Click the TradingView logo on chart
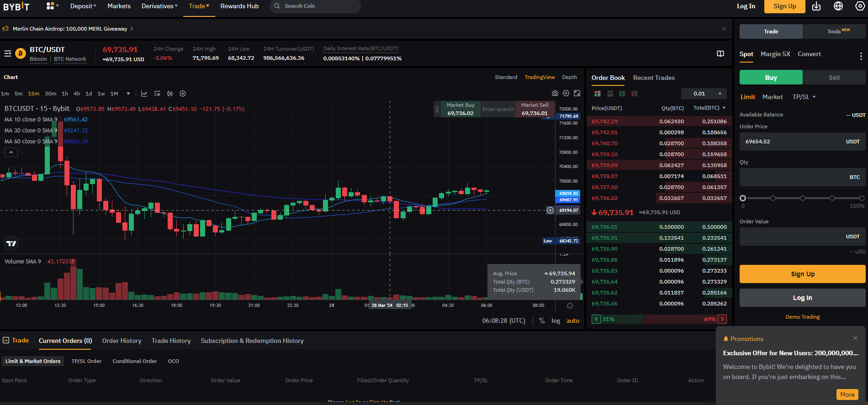868x405 pixels. [x=11, y=243]
